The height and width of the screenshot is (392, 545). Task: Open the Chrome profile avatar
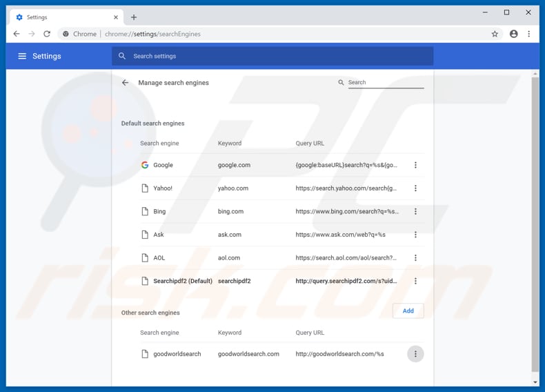(513, 34)
